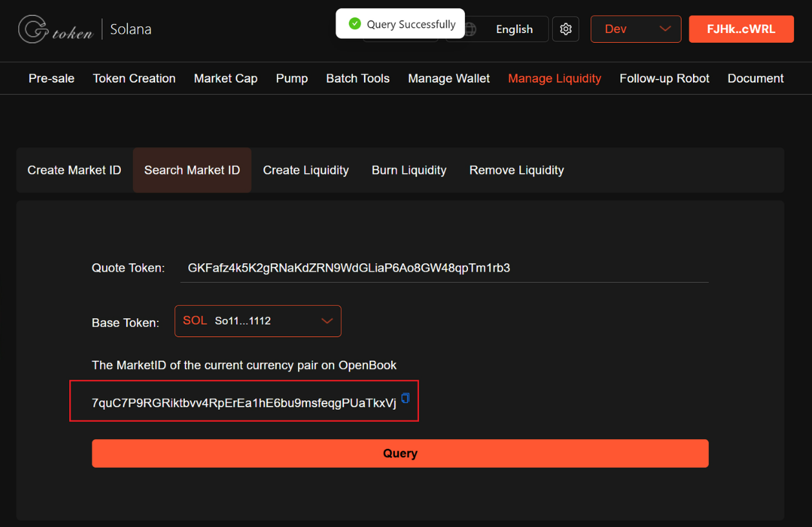
Task: Click the green Query Successfully checkmark
Action: (354, 24)
